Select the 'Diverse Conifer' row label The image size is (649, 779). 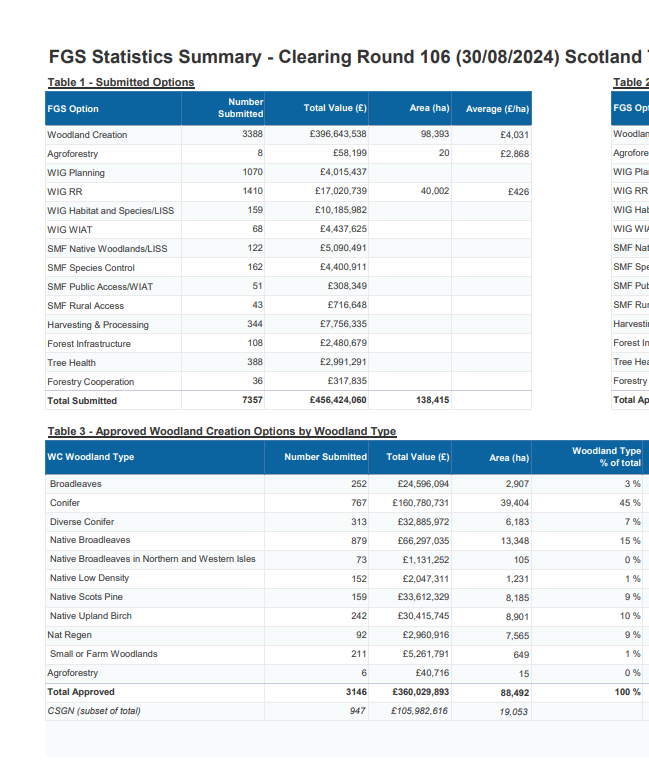click(82, 522)
